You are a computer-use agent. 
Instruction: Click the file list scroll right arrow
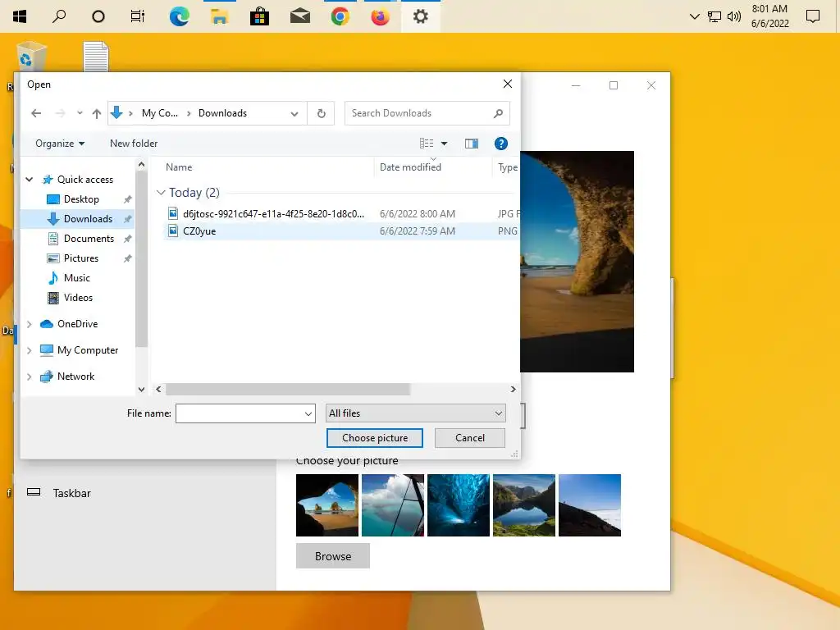[514, 389]
